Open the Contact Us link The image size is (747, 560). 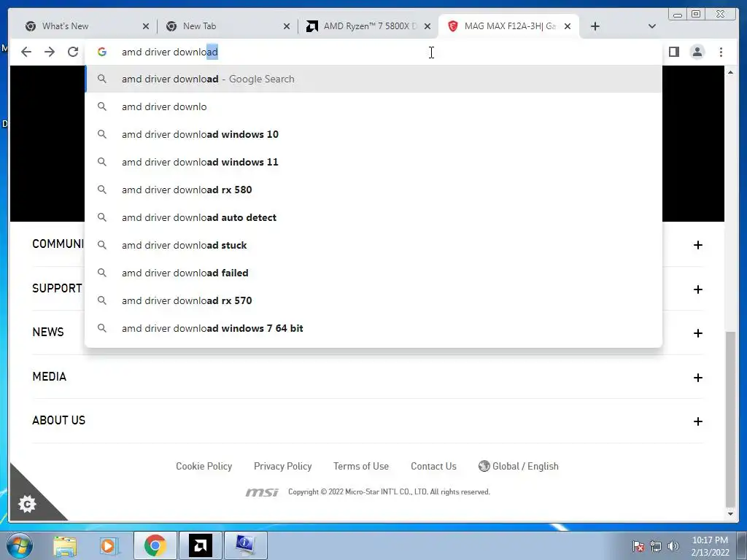[433, 466]
